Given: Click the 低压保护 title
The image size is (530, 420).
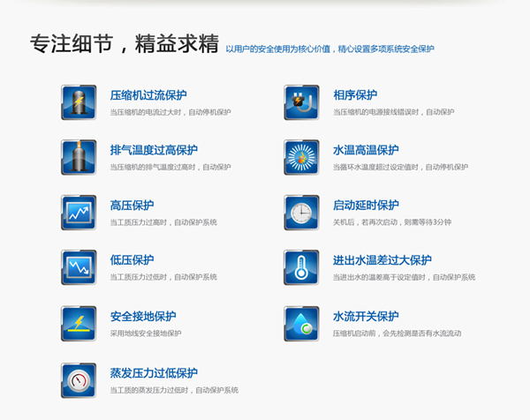Looking at the screenshot, I should click(132, 260).
